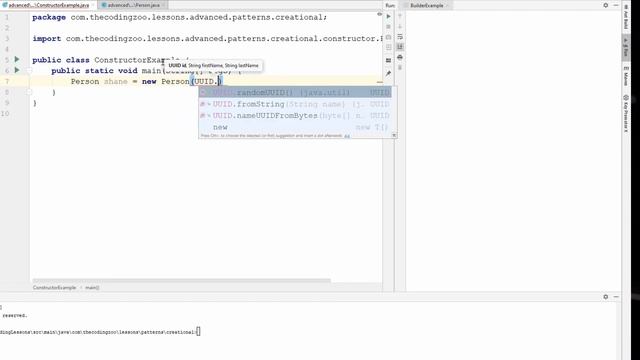
Task: Click main() breadcrumb
Action: tap(92, 287)
